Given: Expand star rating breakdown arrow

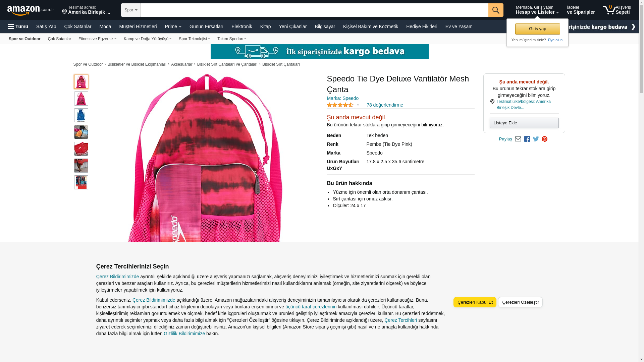Looking at the screenshot, I should [x=358, y=105].
